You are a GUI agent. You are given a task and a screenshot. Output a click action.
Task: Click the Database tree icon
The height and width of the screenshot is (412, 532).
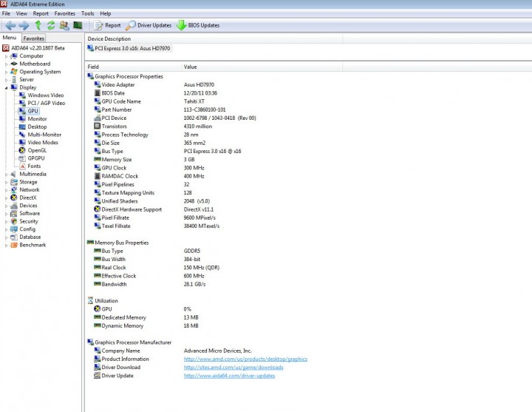(14, 237)
